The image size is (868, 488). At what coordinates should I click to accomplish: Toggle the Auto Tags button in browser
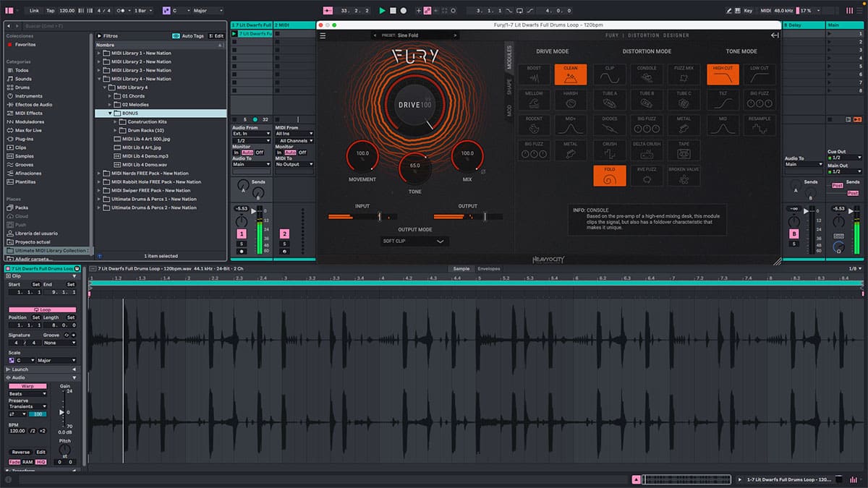click(x=188, y=35)
